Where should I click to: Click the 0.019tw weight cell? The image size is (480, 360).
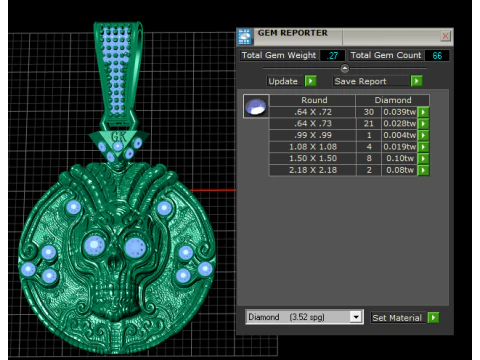coord(399,147)
